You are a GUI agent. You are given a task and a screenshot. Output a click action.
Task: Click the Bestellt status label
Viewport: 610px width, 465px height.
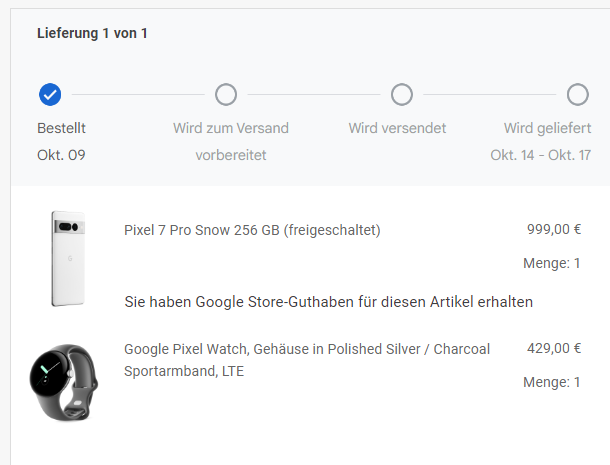[x=61, y=128]
